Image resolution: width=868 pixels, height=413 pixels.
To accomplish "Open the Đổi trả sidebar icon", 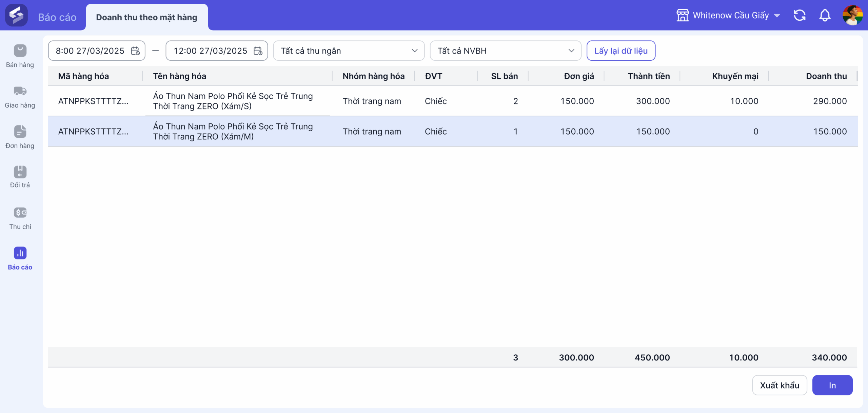I will click(20, 172).
